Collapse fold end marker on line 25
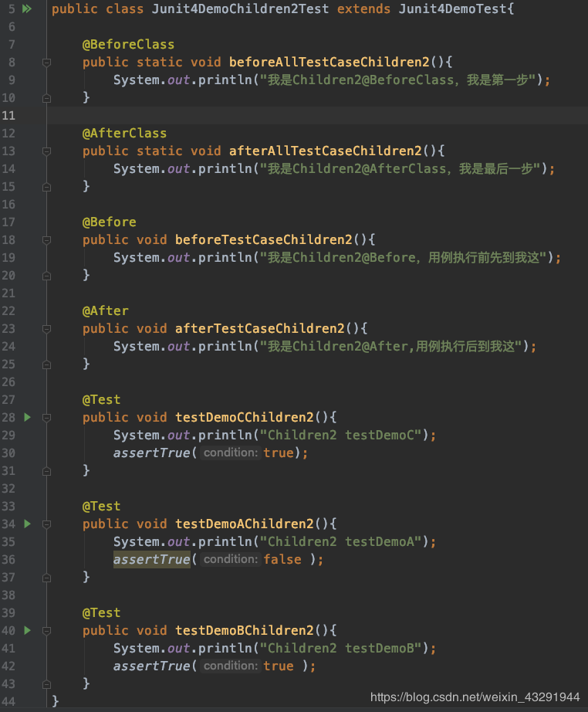 pos(46,364)
